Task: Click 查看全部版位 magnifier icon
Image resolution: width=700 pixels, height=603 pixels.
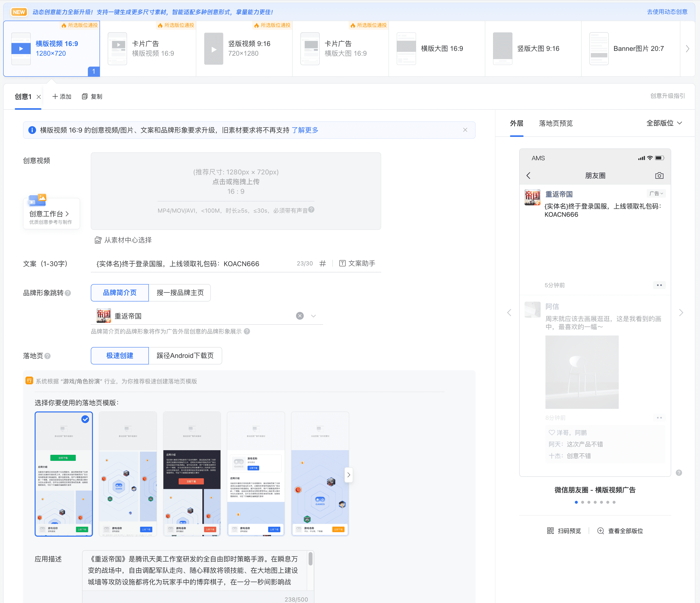Action: click(600, 531)
